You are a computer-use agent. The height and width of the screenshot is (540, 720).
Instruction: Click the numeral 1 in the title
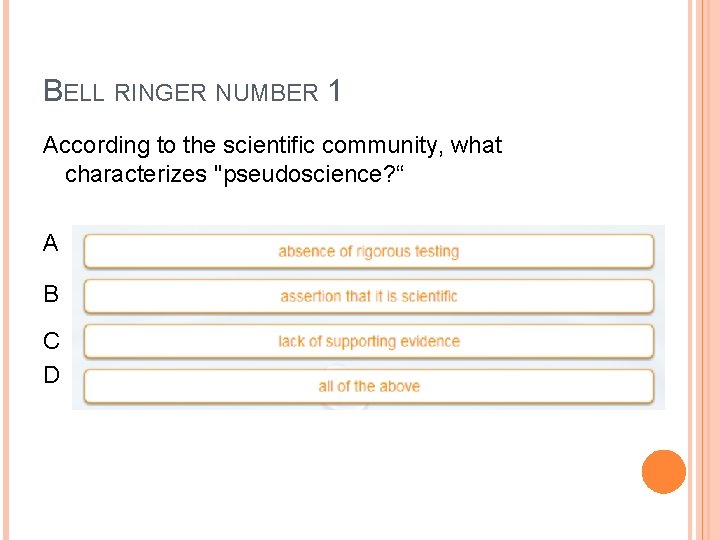(334, 92)
